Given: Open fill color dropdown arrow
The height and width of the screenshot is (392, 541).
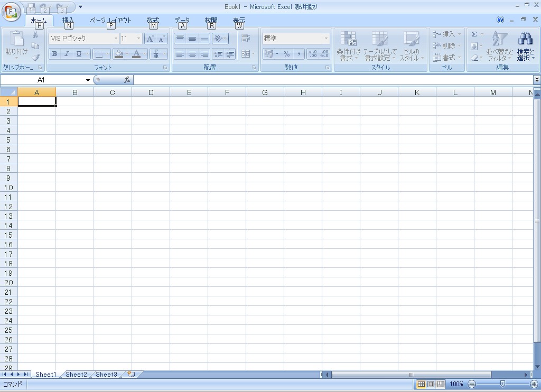Looking at the screenshot, I should 127,54.
